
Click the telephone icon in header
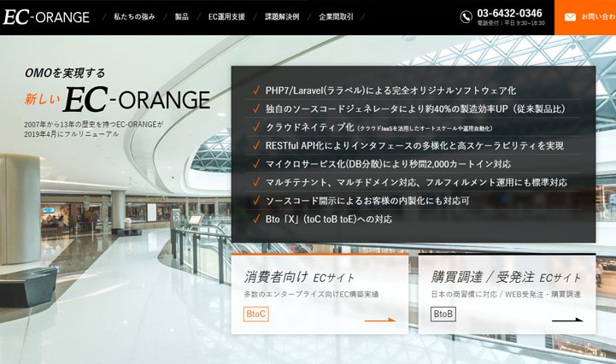[x=466, y=17]
